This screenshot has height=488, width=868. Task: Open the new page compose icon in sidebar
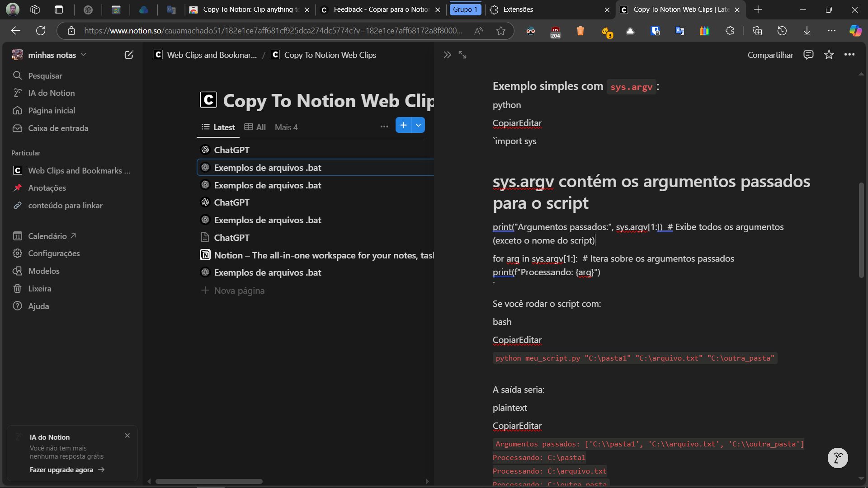[x=129, y=55]
